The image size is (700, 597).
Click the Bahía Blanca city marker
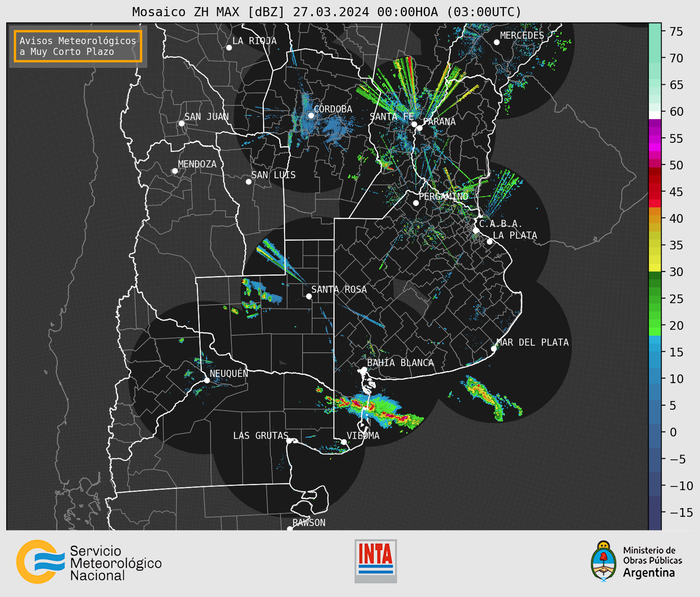coord(364,369)
